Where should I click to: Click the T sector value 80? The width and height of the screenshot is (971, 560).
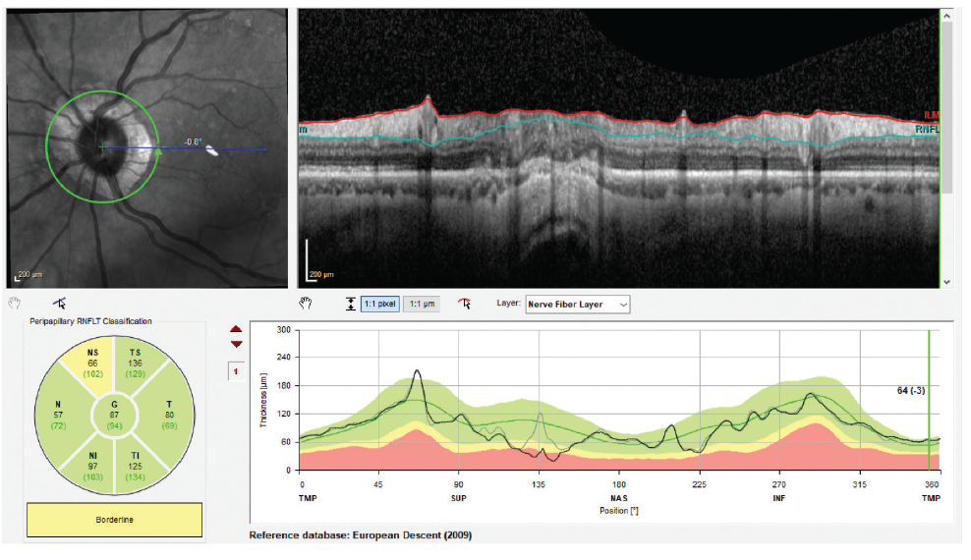169,415
